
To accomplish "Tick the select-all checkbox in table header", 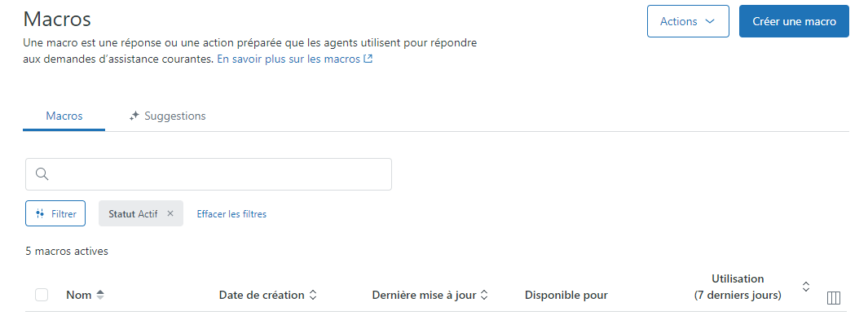I will pos(42,295).
